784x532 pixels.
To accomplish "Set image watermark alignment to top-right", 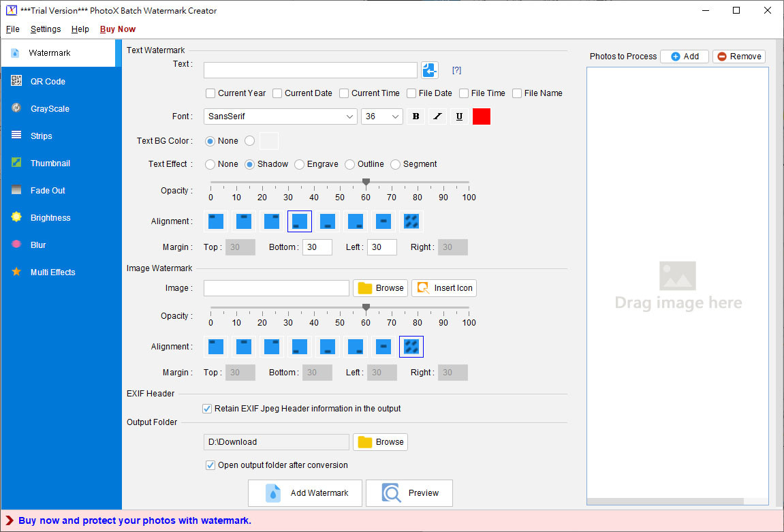I will coord(272,347).
